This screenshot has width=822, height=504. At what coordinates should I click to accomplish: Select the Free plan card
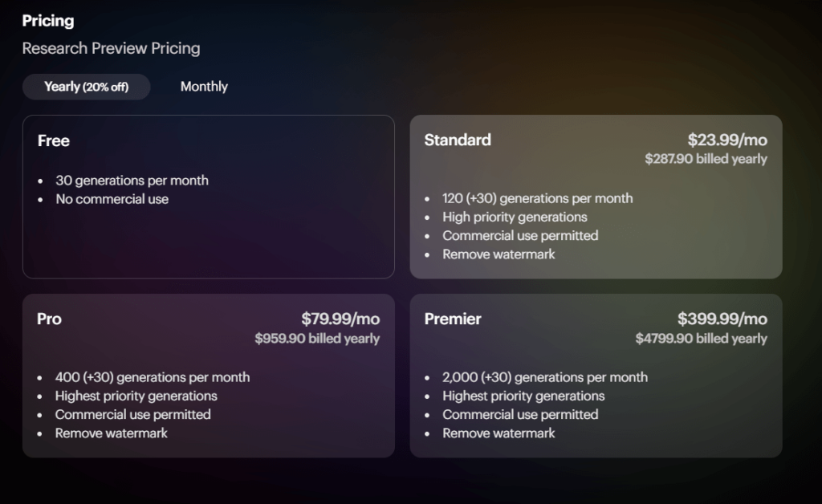208,197
